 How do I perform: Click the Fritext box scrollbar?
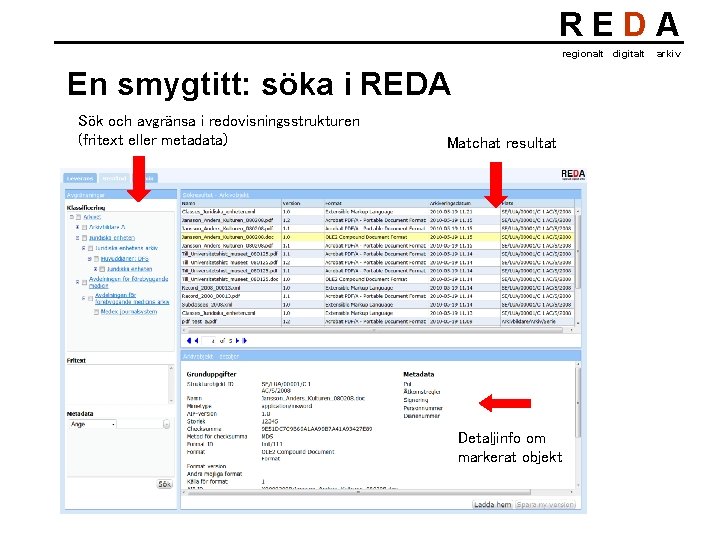click(x=171, y=384)
